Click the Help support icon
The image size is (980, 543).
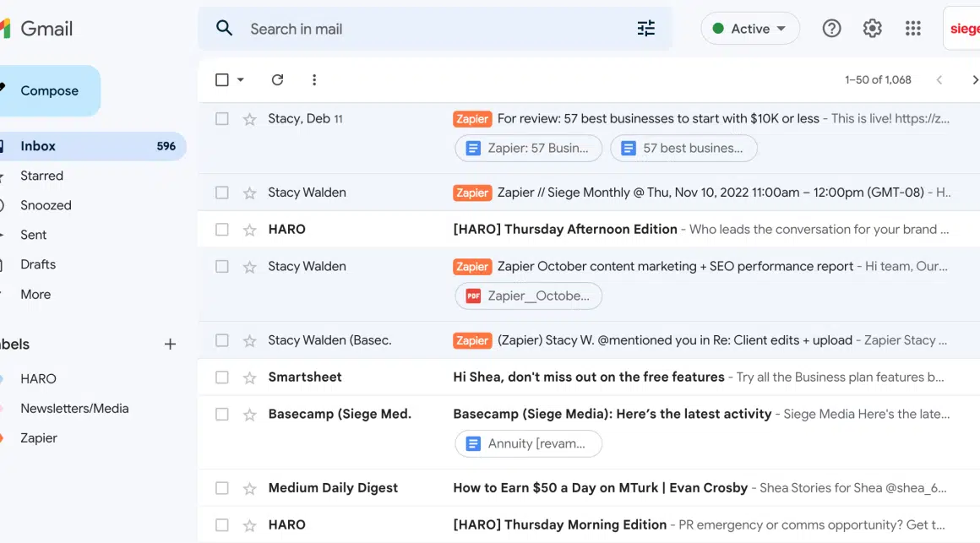coord(831,29)
